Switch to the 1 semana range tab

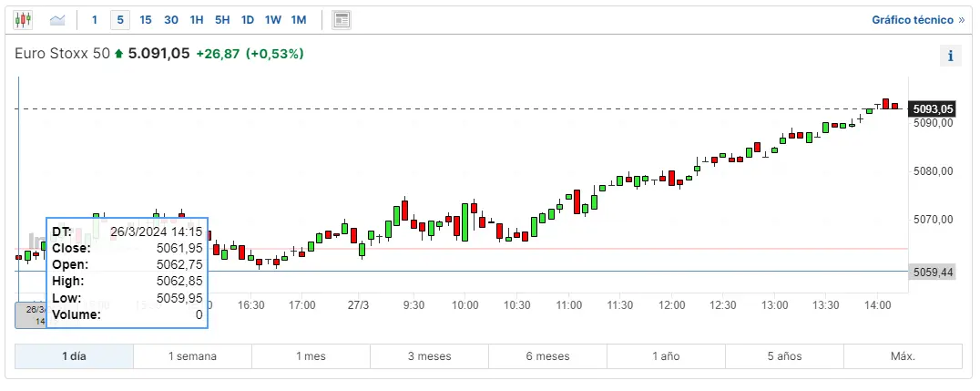click(x=192, y=356)
